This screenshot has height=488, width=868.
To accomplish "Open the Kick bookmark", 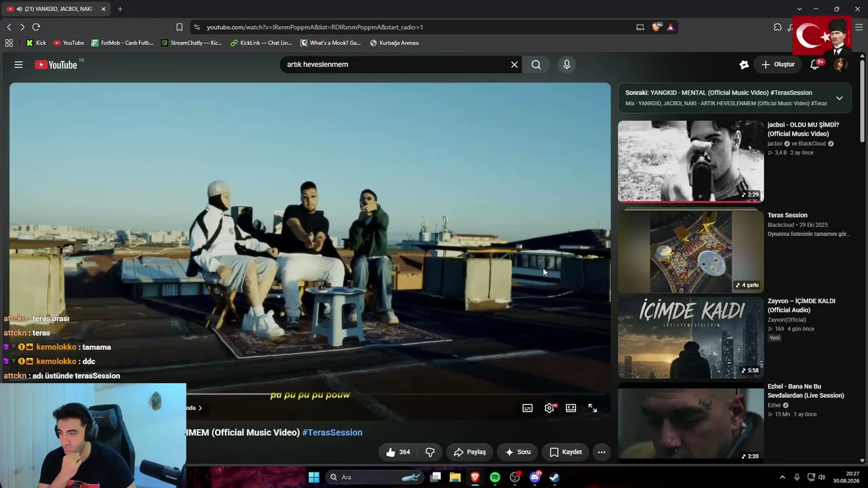I will point(36,43).
